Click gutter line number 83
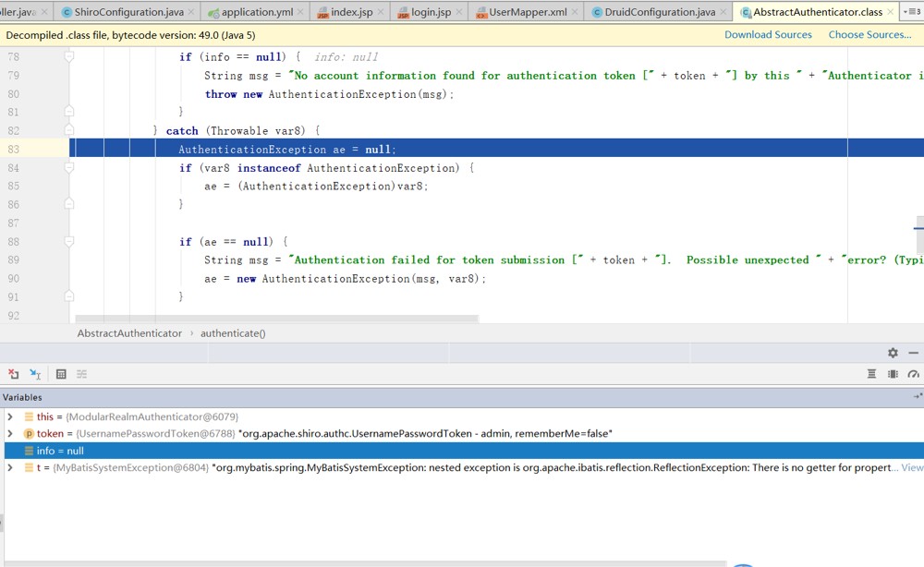 coord(14,150)
